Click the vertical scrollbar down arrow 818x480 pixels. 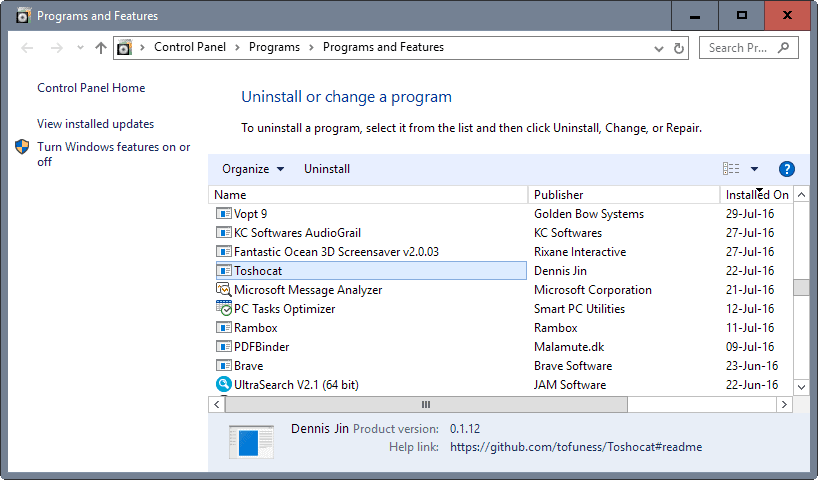801,386
